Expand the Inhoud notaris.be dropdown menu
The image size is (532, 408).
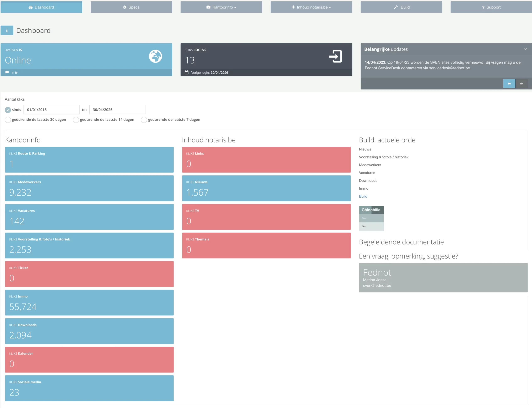[x=311, y=7]
